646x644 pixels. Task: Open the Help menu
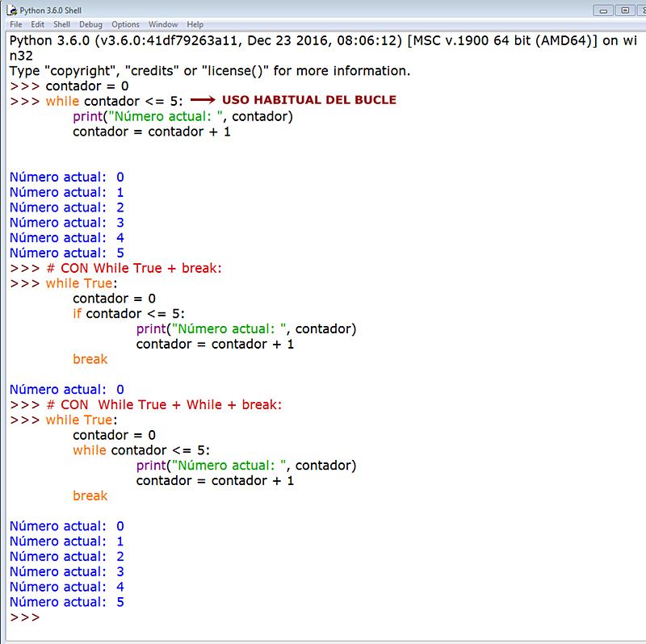(195, 24)
